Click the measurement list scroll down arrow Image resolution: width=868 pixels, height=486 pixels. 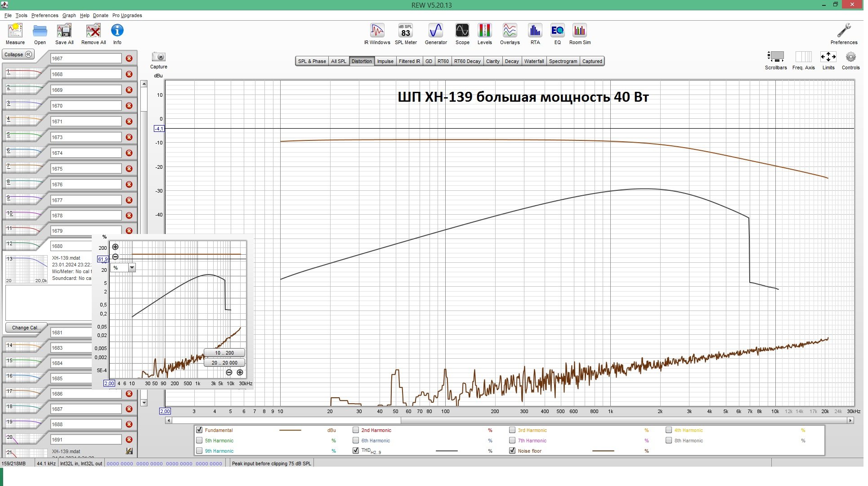coord(144,403)
